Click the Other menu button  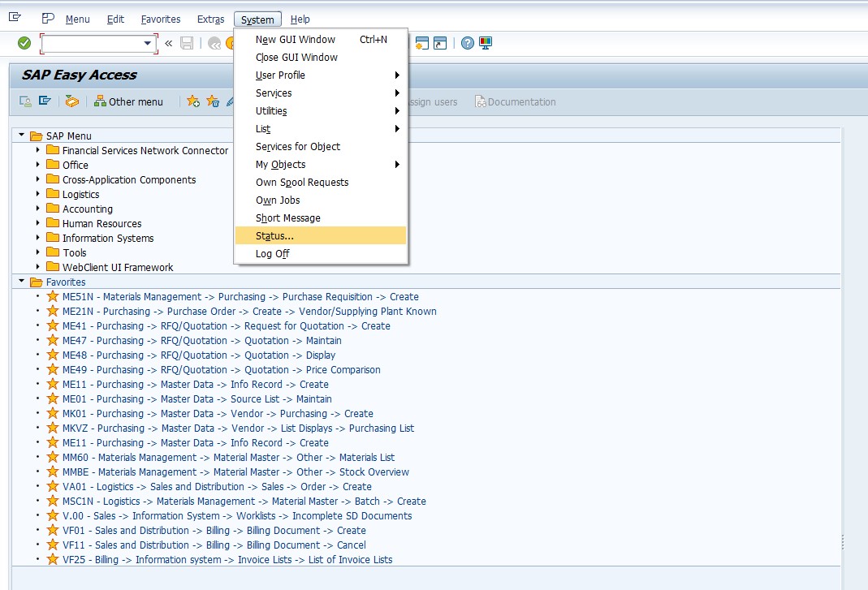[128, 101]
